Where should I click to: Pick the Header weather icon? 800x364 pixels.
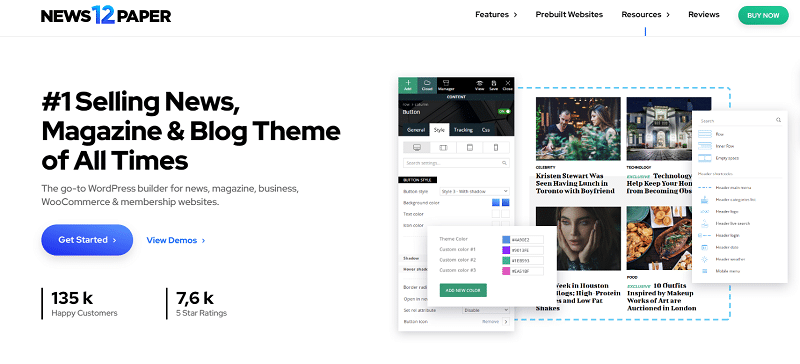click(x=705, y=259)
